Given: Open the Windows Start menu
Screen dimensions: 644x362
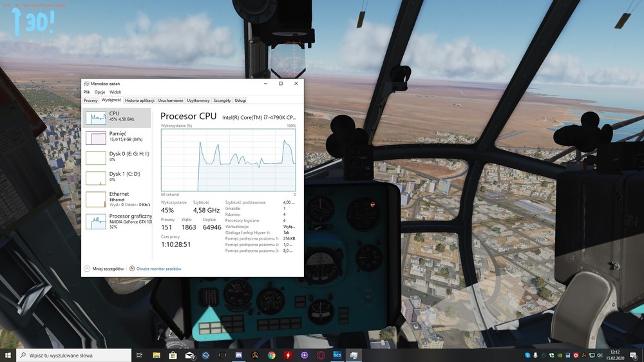Looking at the screenshot, I should [x=8, y=355].
